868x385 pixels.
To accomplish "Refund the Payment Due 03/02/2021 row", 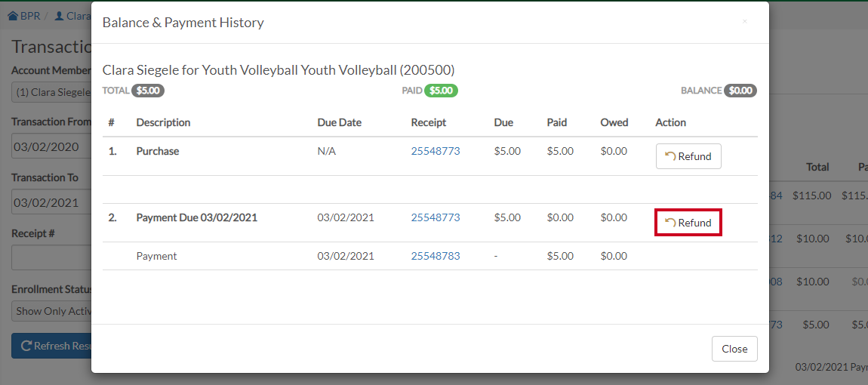I will (x=688, y=223).
